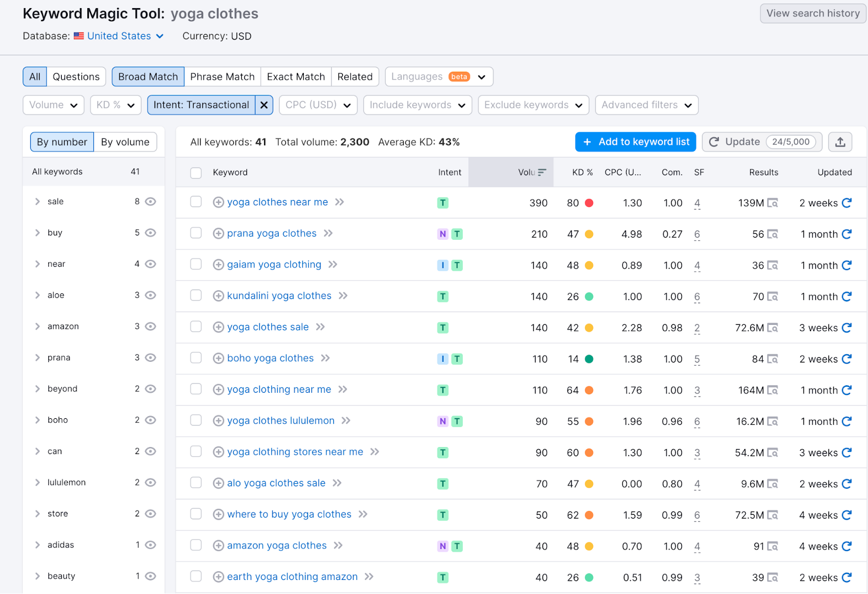This screenshot has width=868, height=594.
Task: Add 'yoga clothing stores near me' plus icon
Action: (218, 452)
